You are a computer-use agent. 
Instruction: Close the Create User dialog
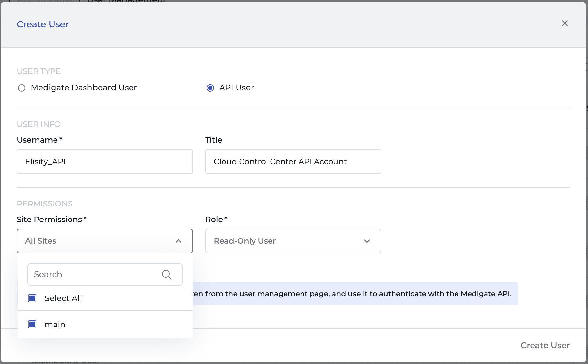[565, 23]
